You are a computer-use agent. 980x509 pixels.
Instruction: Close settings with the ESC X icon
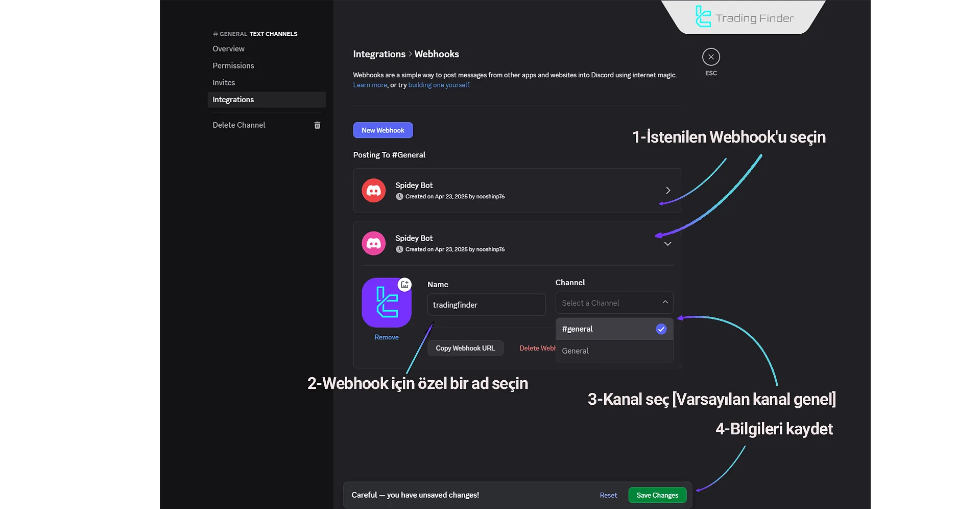pyautogui.click(x=711, y=57)
